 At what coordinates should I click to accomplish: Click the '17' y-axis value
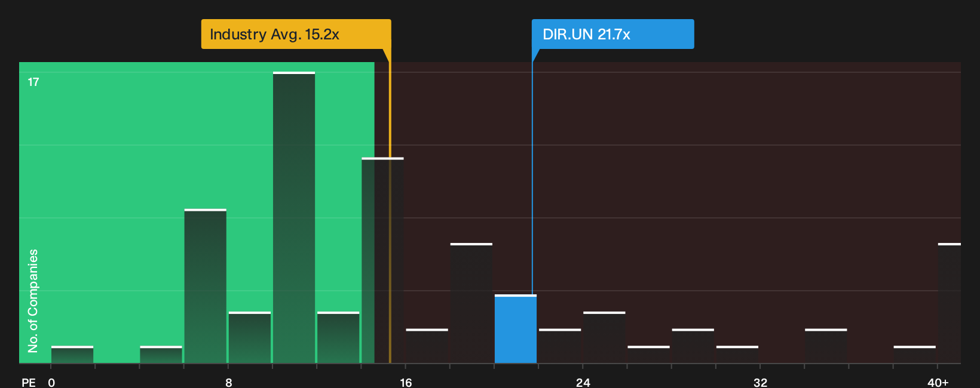[x=33, y=82]
